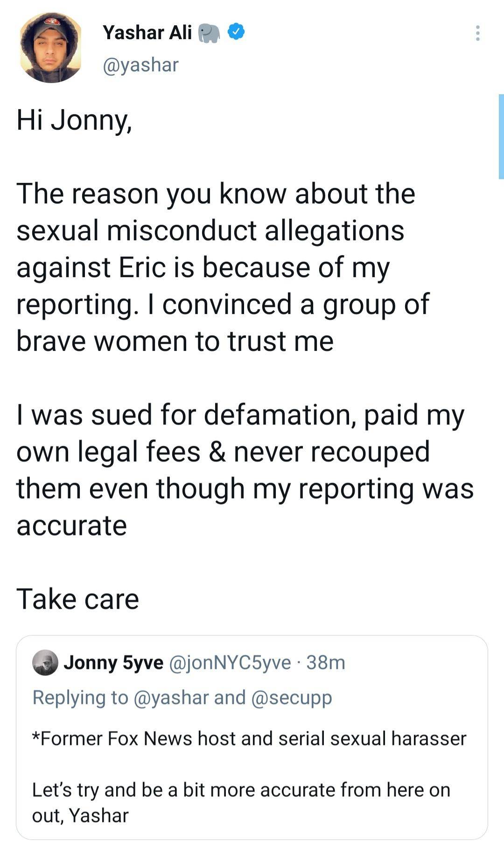Click the elephant emoji in Yashar's display name
Screen dimensions: 504x849
(208, 32)
